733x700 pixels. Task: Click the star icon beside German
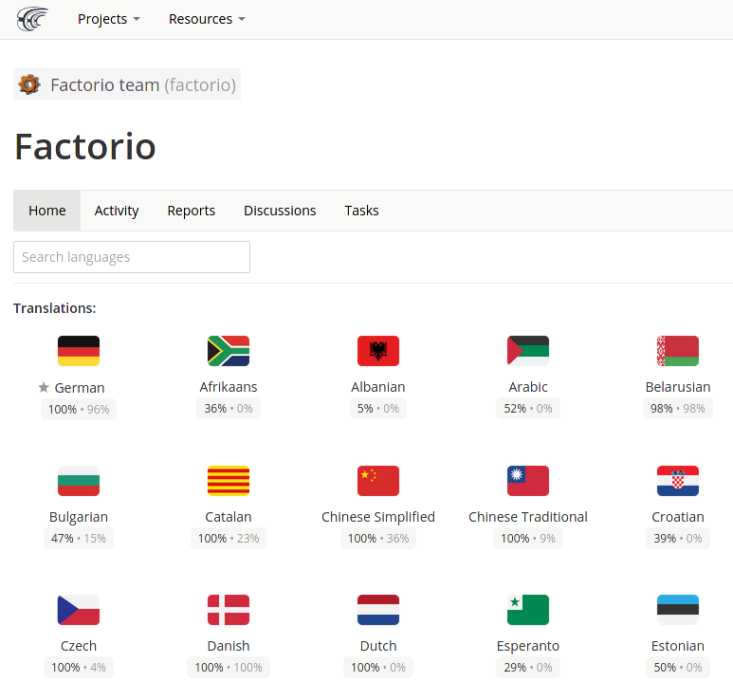tap(44, 387)
